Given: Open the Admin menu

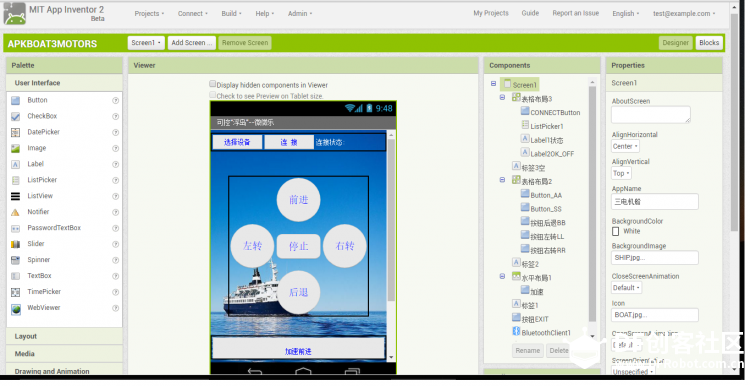Looking at the screenshot, I should (x=300, y=13).
